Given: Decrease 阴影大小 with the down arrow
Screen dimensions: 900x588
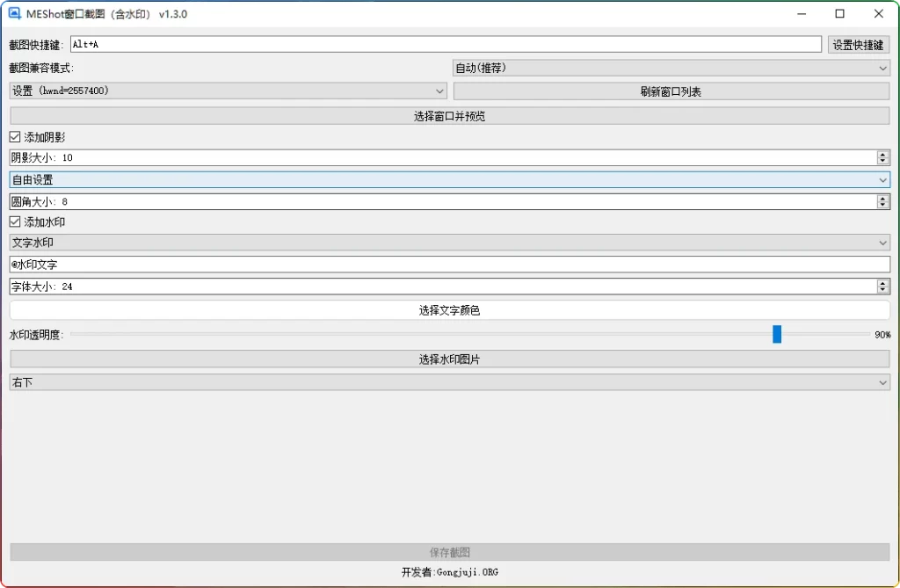Looking at the screenshot, I should (883, 162).
